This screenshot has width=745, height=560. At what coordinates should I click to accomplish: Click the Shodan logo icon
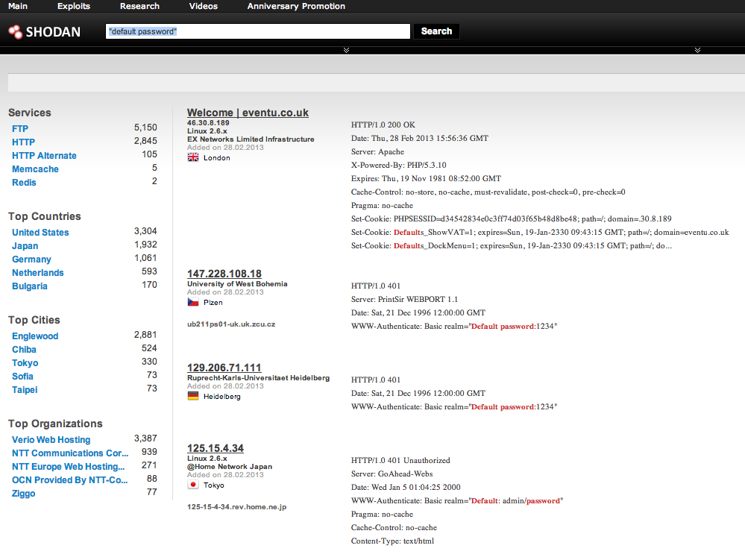[15, 32]
